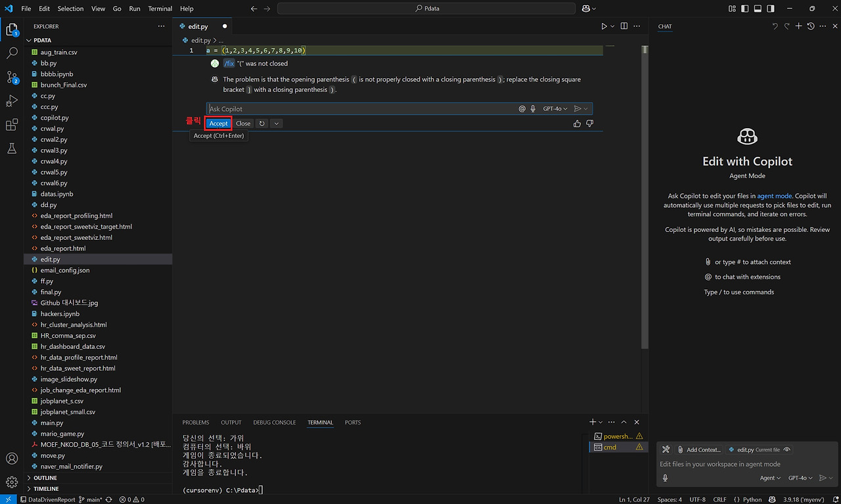The height and width of the screenshot is (504, 841).
Task: Click the Pdata command center search box
Action: pos(425,9)
